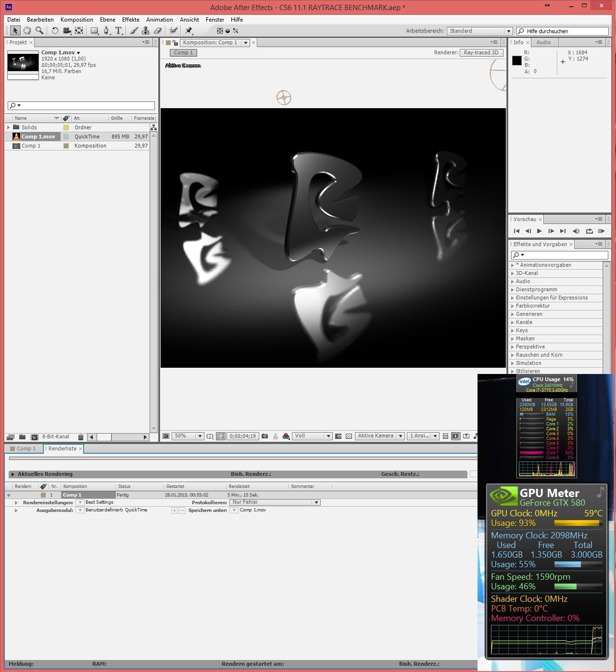
Task: Select the Zoom tool
Action: (38, 30)
